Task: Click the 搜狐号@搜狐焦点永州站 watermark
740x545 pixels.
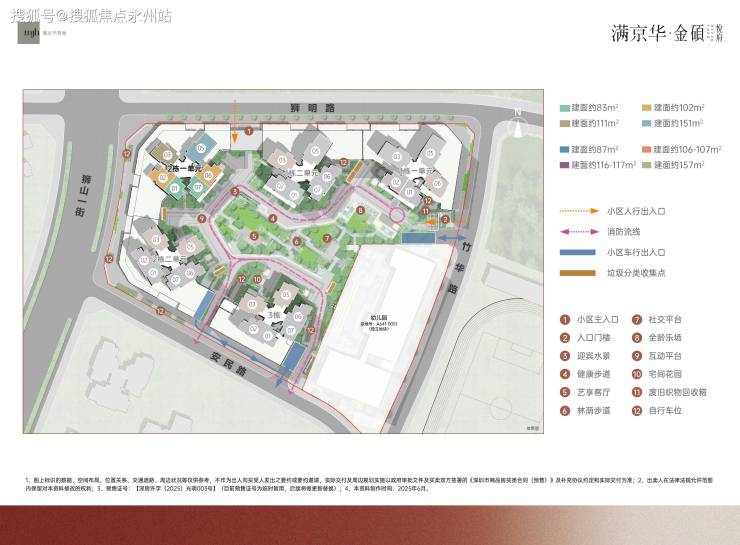Action: pyautogui.click(x=92, y=13)
